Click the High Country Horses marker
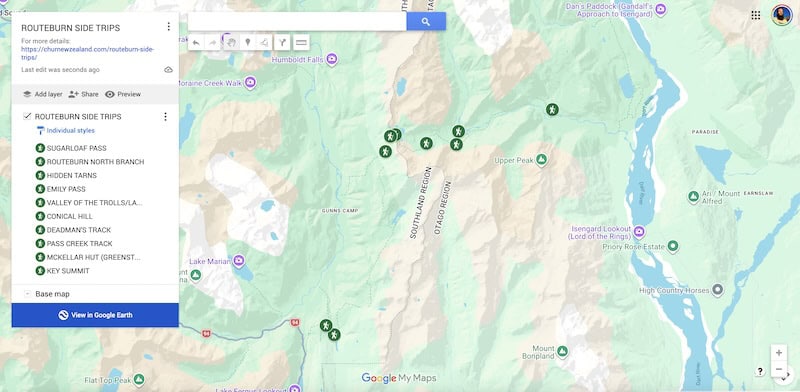This screenshot has width=800, height=392. click(x=717, y=290)
